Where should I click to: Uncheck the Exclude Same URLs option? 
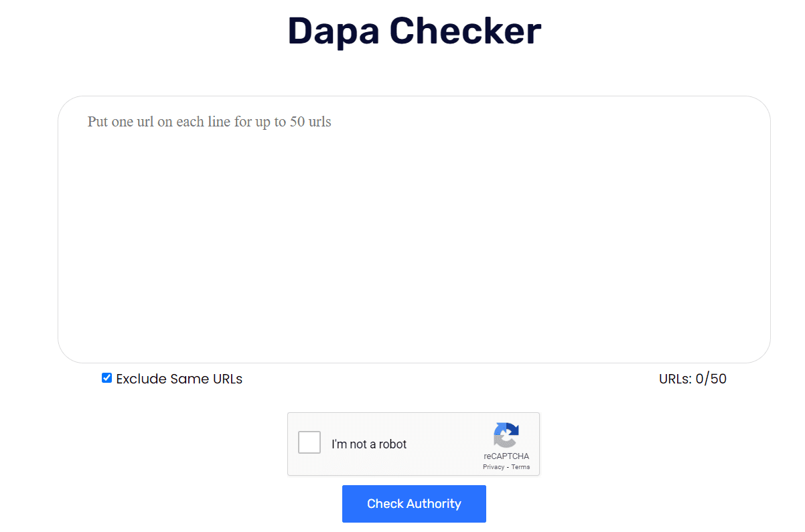[x=106, y=377]
